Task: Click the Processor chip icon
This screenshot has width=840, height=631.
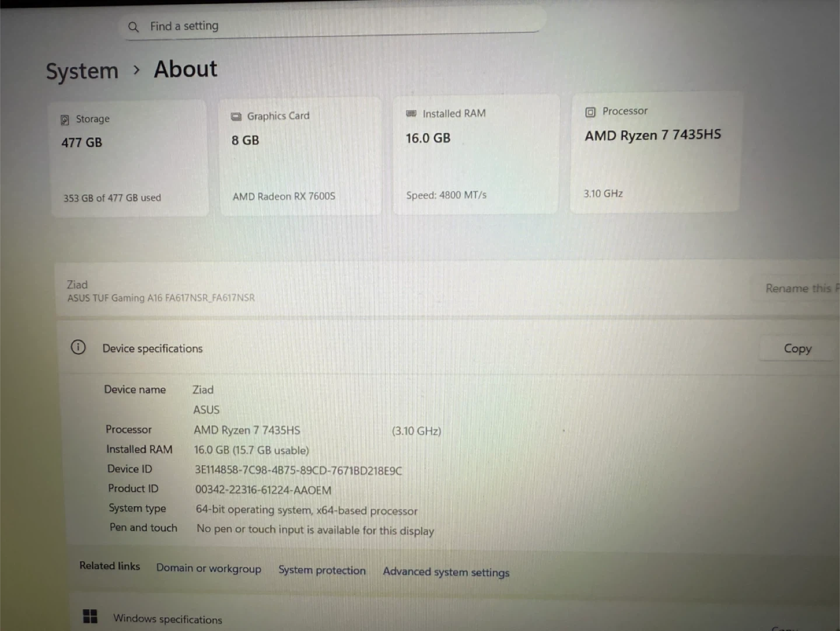Action: [590, 112]
